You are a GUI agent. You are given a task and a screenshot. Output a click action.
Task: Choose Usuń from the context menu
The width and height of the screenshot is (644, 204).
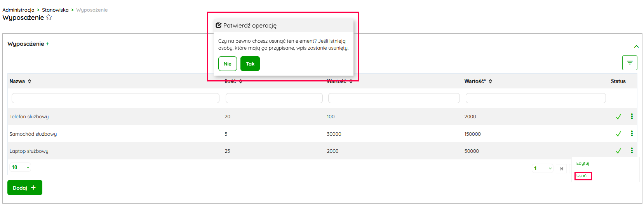pos(581,176)
